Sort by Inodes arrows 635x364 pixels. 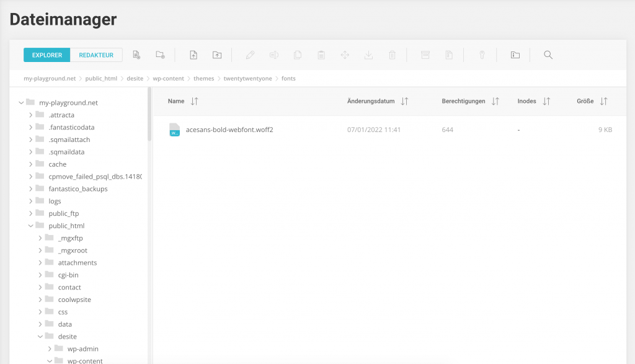(546, 101)
